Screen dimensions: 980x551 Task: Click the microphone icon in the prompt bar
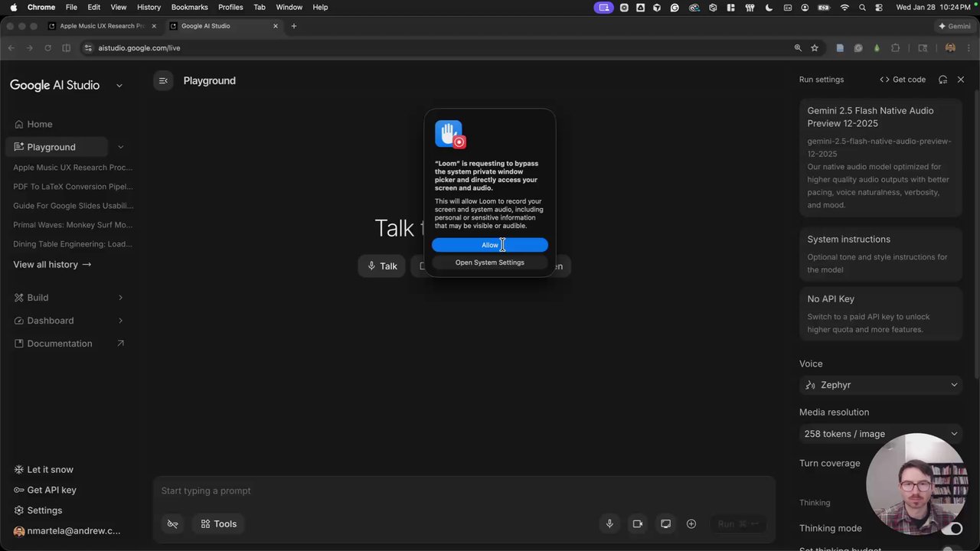pos(609,524)
